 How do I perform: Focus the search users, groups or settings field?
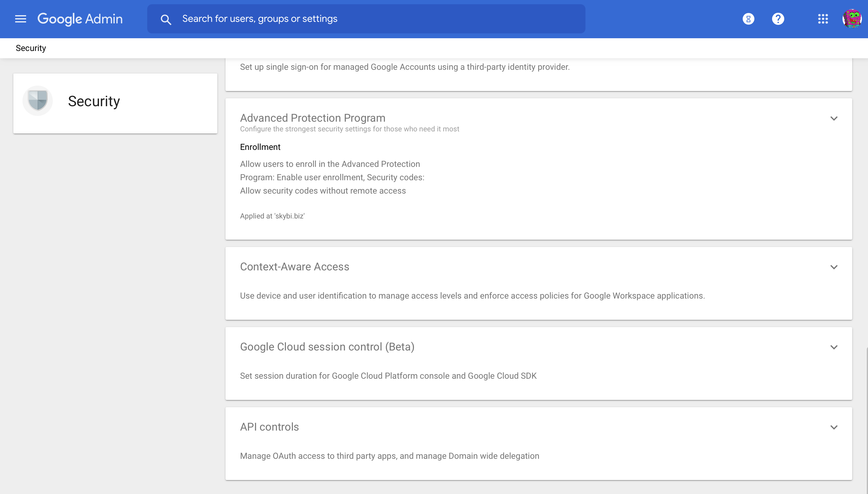366,19
